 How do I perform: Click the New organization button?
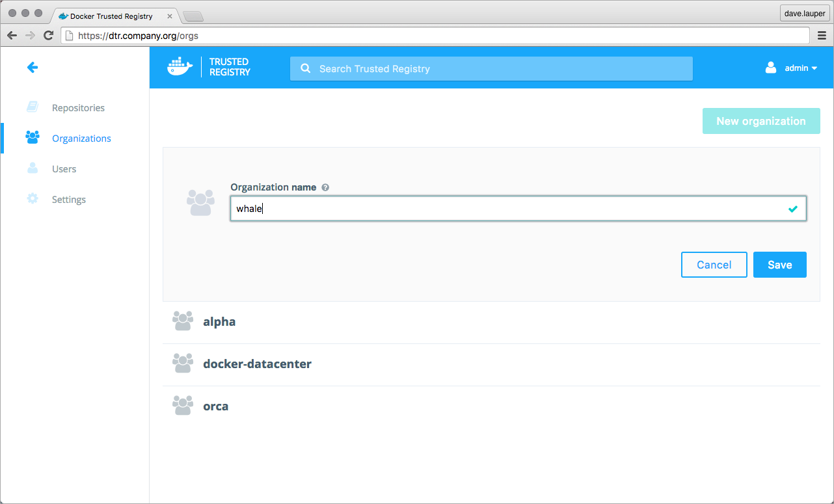click(761, 121)
